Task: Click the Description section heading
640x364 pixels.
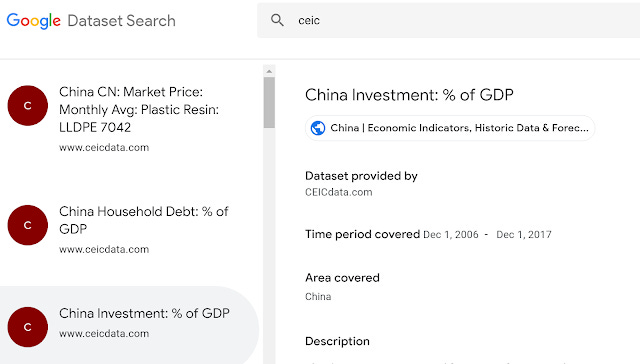Action: [x=337, y=341]
